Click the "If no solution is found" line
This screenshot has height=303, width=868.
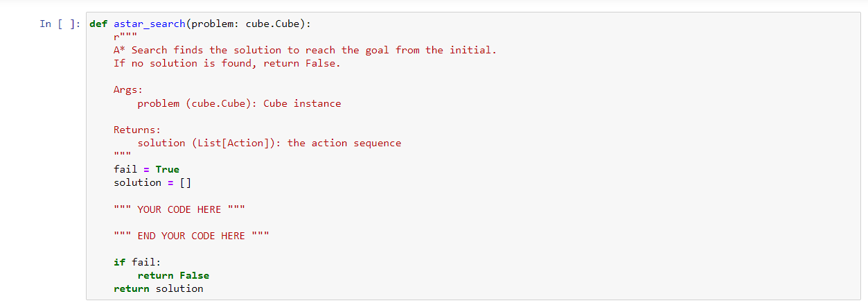click(227, 63)
